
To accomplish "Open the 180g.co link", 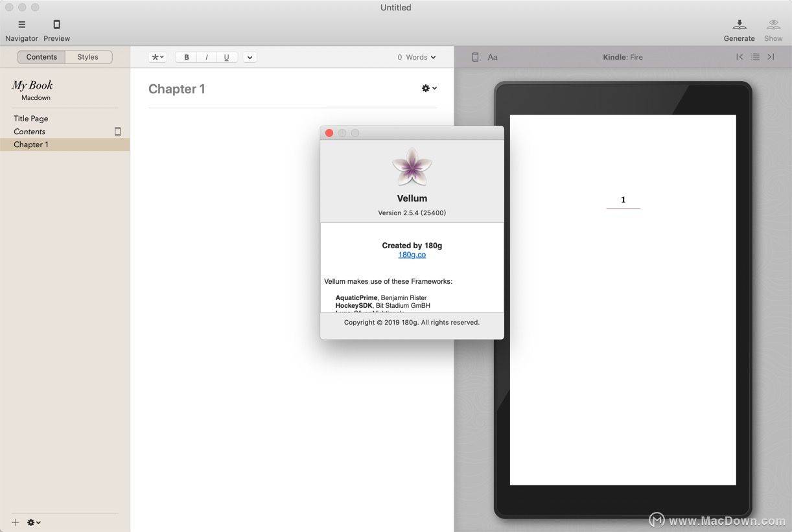I will click(x=412, y=255).
